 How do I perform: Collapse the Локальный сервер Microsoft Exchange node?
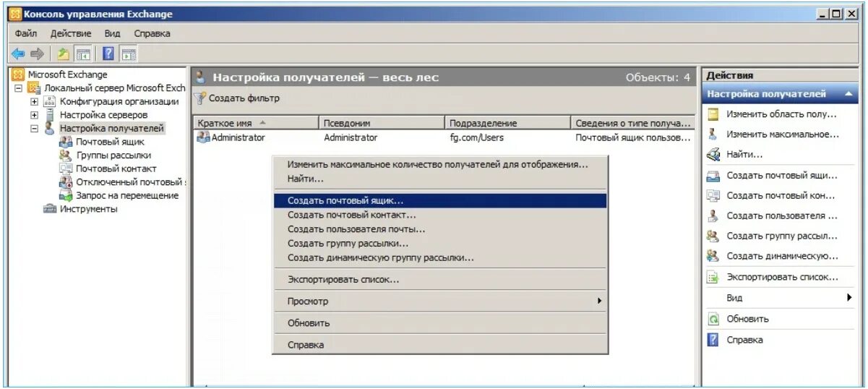[x=18, y=88]
